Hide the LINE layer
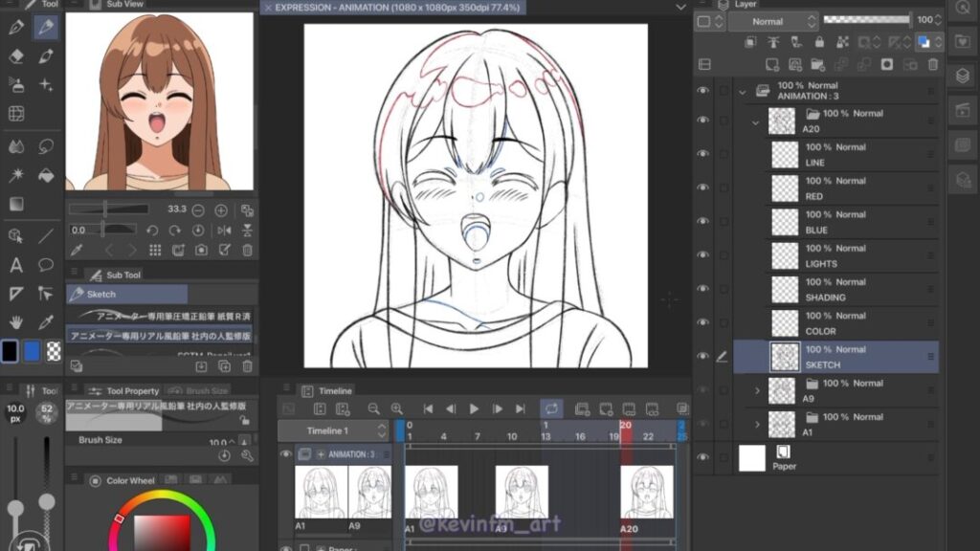 (x=703, y=155)
